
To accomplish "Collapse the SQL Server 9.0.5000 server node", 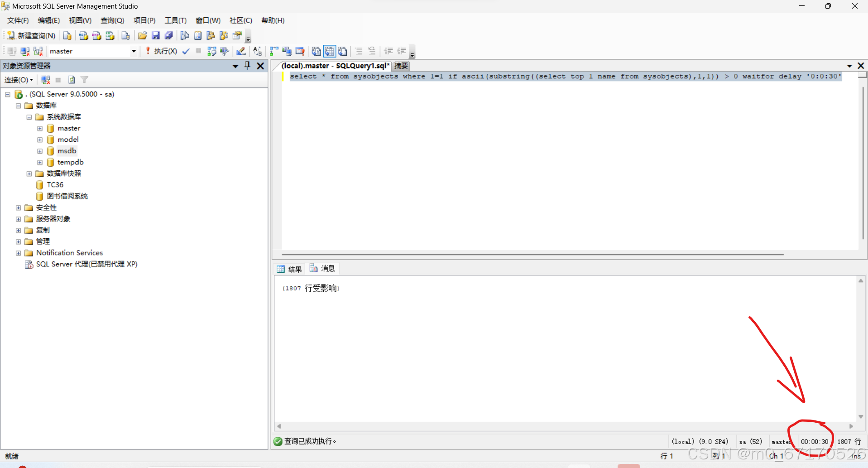I will (8, 94).
